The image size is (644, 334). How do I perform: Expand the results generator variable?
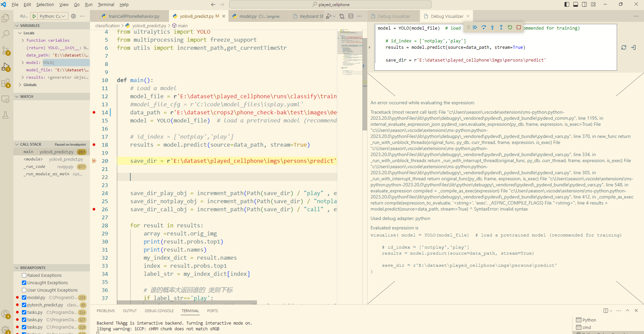[23, 77]
